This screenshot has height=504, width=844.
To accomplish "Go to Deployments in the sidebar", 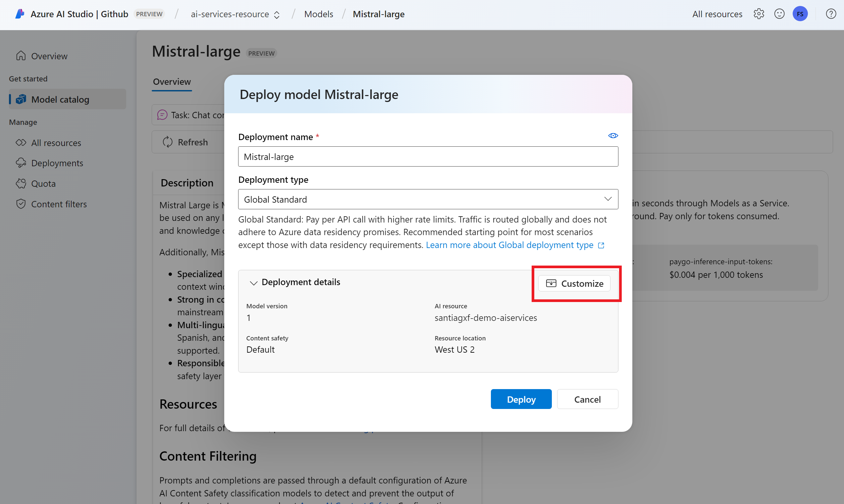I will coord(57,163).
